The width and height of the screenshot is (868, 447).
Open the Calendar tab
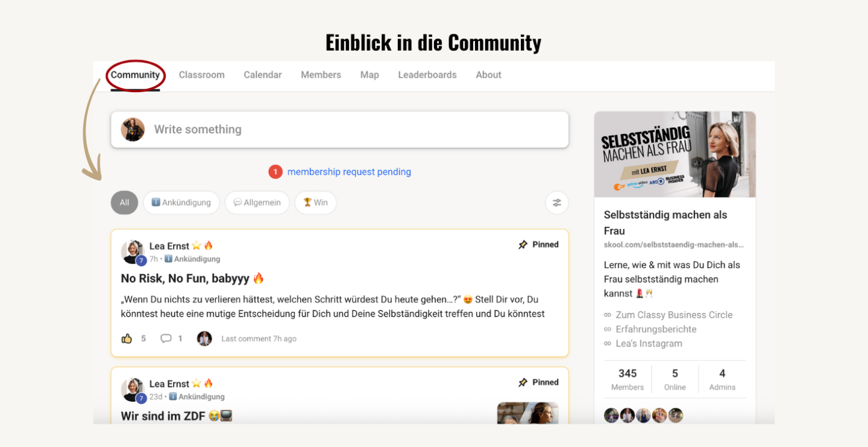263,75
